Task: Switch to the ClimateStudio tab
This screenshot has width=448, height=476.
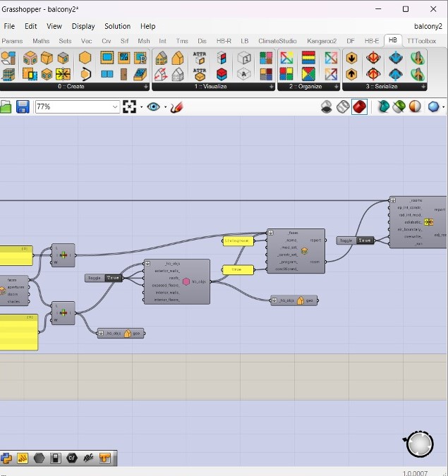Action: click(x=277, y=41)
